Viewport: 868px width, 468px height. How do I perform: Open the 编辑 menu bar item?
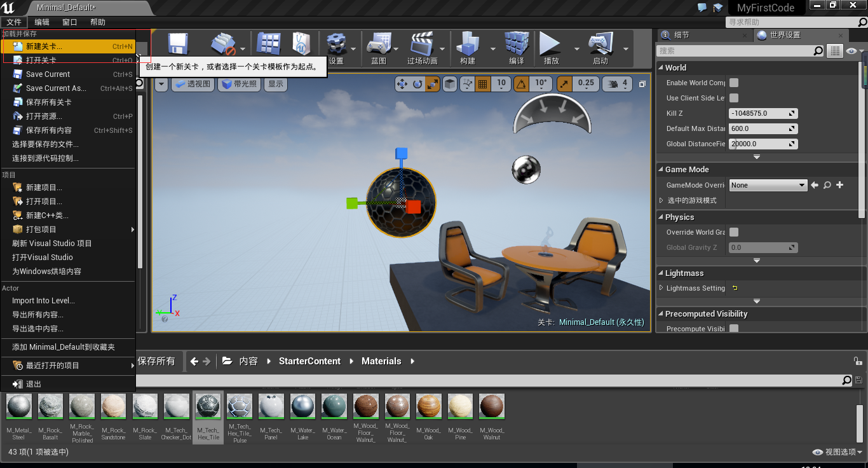(x=42, y=22)
